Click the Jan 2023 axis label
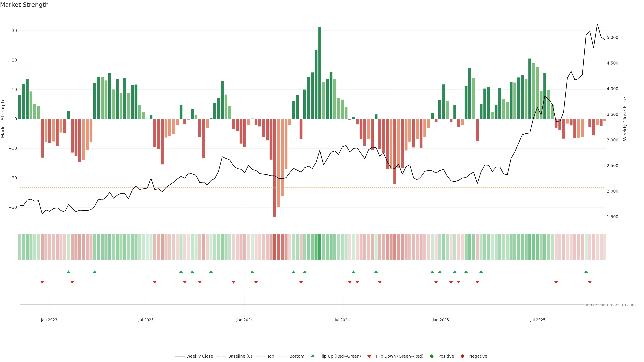Screen dimensions: 644x362 click(49, 320)
